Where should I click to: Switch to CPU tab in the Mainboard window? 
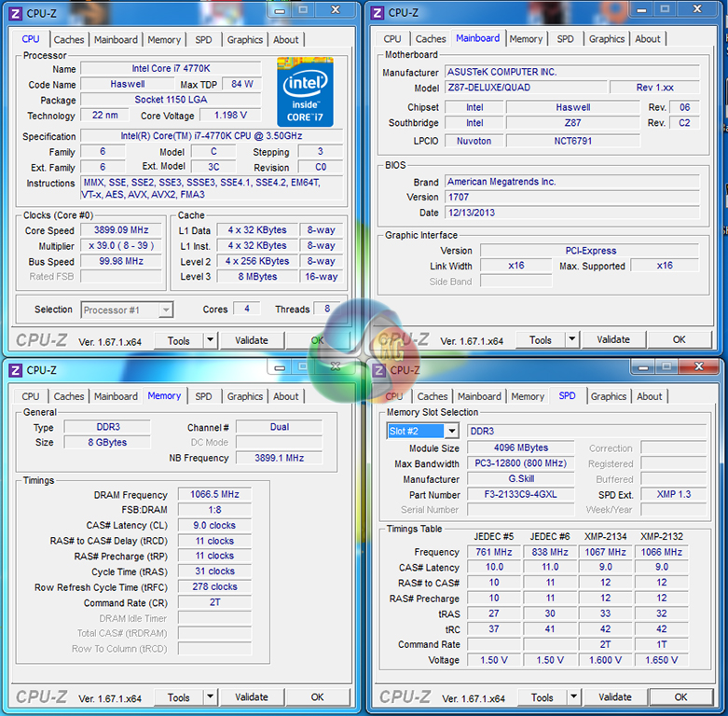coord(392,39)
